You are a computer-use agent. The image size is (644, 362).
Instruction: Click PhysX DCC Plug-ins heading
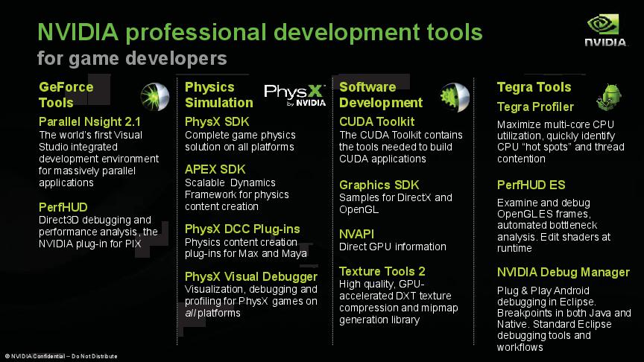coord(242,229)
